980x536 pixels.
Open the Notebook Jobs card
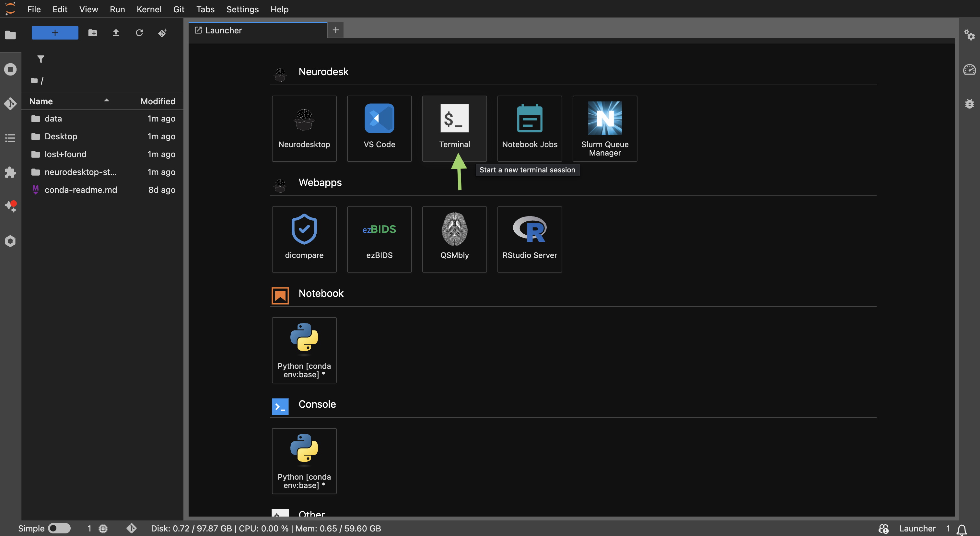pyautogui.click(x=530, y=128)
